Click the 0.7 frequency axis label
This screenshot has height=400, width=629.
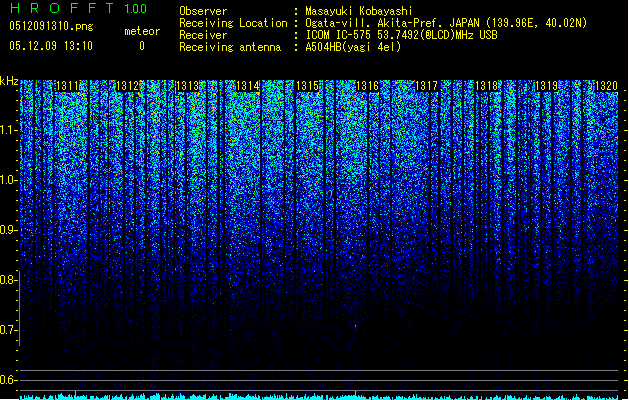(x=8, y=330)
